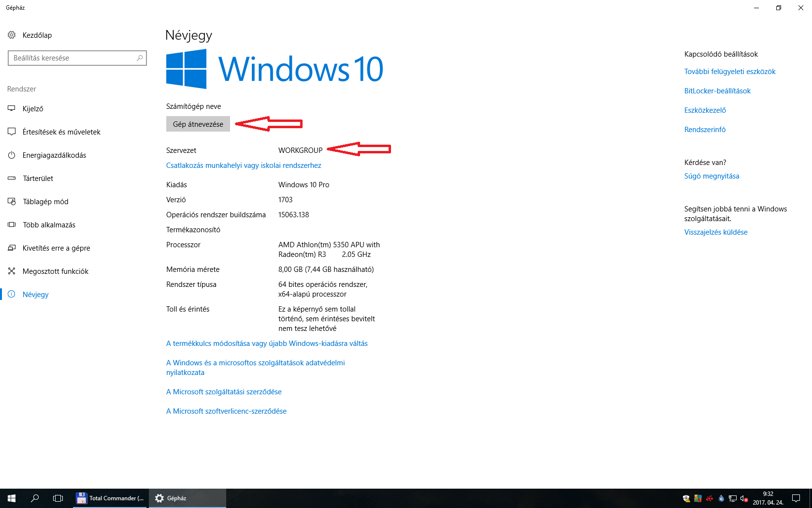Click the Windows 10 logo
This screenshot has width=812, height=508.
pos(275,69)
